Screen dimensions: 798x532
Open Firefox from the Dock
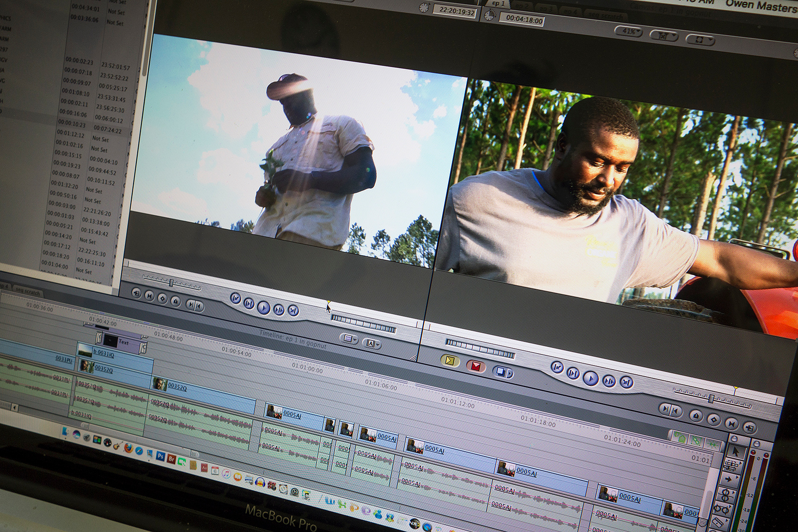click(x=129, y=448)
